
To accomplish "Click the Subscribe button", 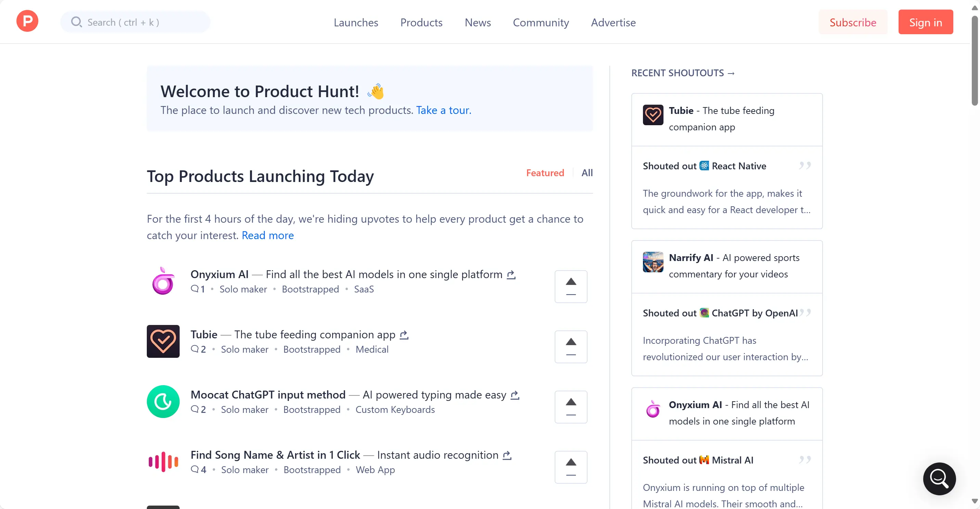I will pos(853,22).
